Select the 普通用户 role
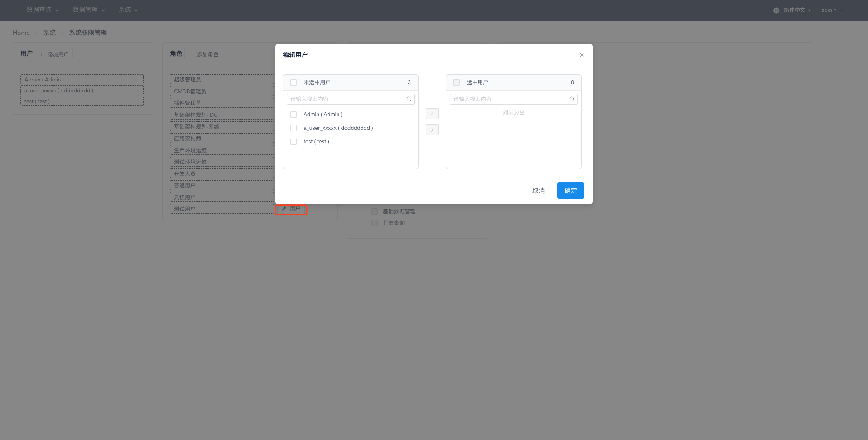 coord(222,185)
